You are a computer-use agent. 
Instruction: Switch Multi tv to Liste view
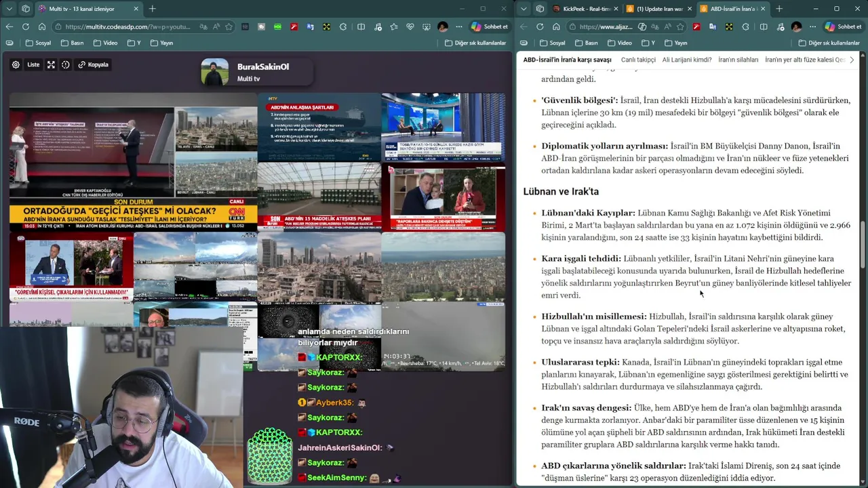(x=33, y=64)
